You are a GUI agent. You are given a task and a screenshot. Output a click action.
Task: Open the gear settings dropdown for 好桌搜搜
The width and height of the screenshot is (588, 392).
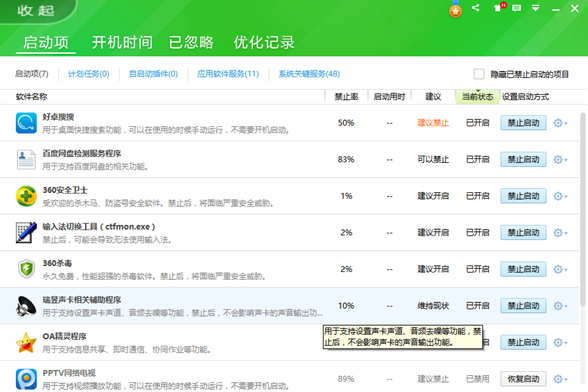(x=560, y=123)
